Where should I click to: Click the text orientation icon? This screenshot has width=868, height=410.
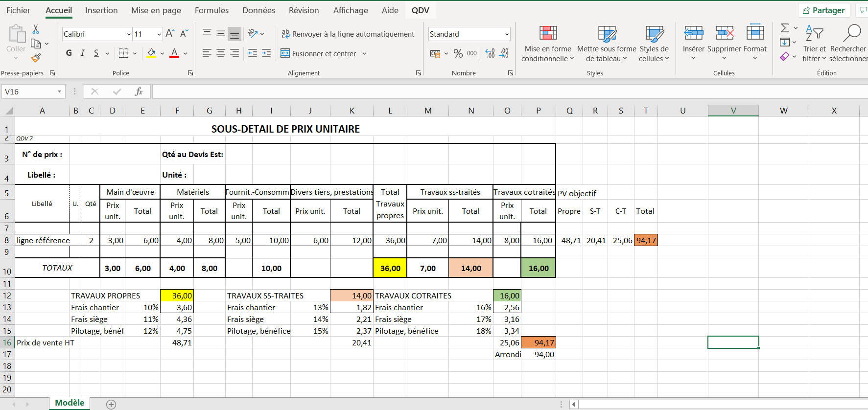253,33
